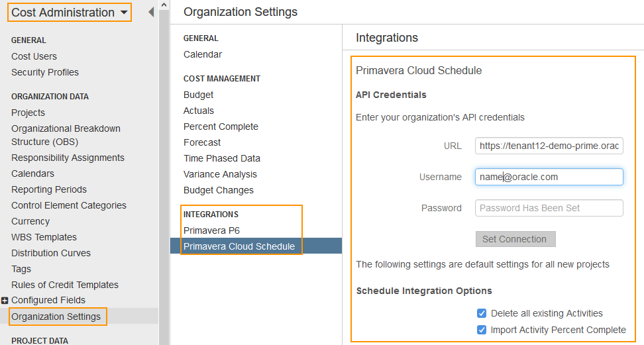The width and height of the screenshot is (644, 345).
Task: Open Cost Users in the sidebar
Action: point(34,56)
